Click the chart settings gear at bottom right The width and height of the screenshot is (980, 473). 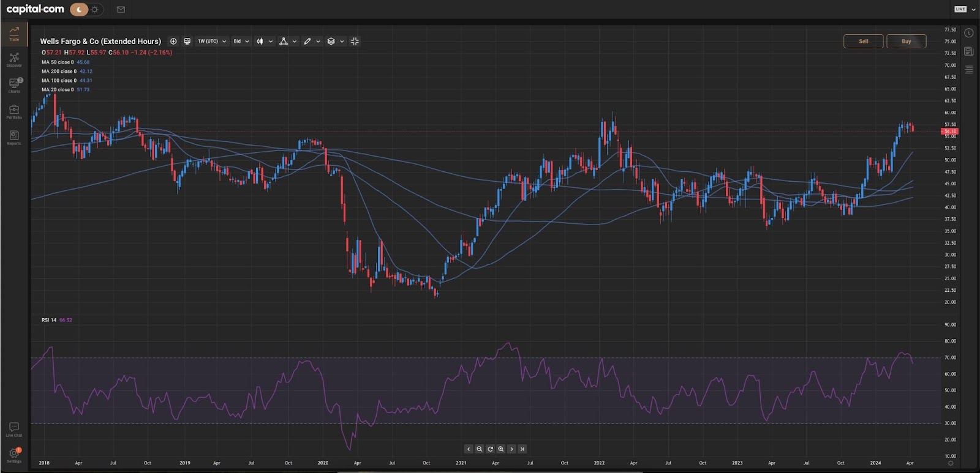(x=951, y=463)
